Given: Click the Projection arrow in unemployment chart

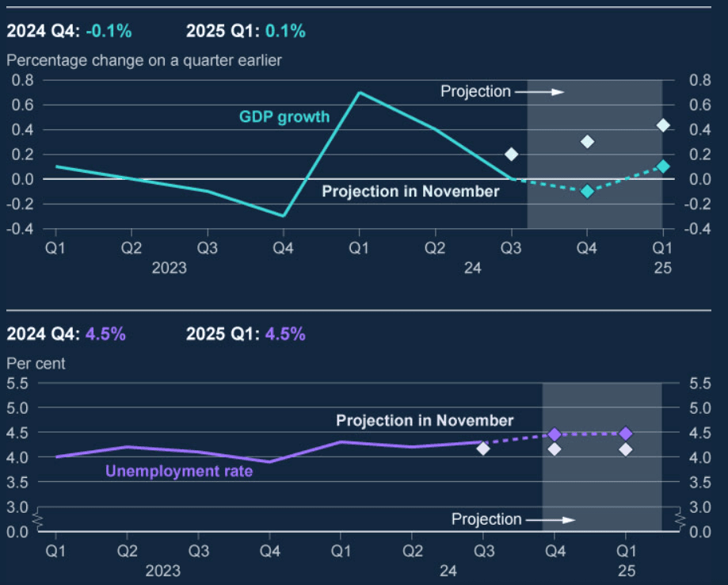Looking at the screenshot, I should point(551,520).
